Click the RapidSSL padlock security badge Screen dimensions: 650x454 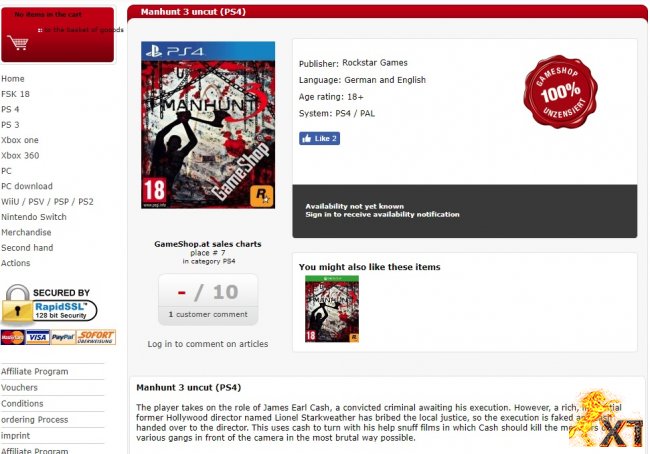pyautogui.click(x=49, y=304)
